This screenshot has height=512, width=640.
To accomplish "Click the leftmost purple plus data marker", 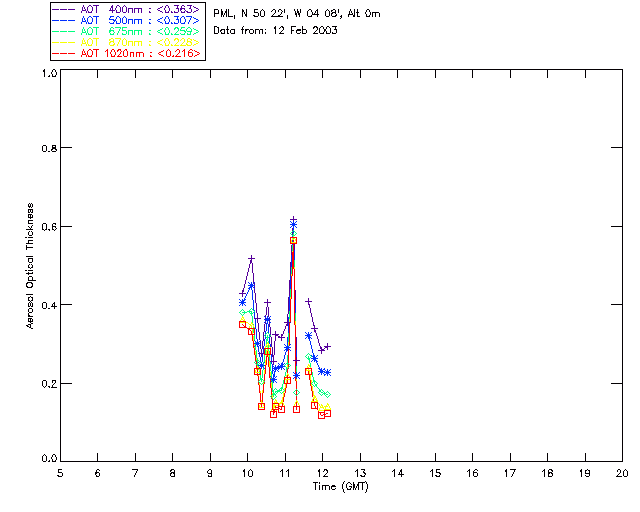I will (x=242, y=294).
